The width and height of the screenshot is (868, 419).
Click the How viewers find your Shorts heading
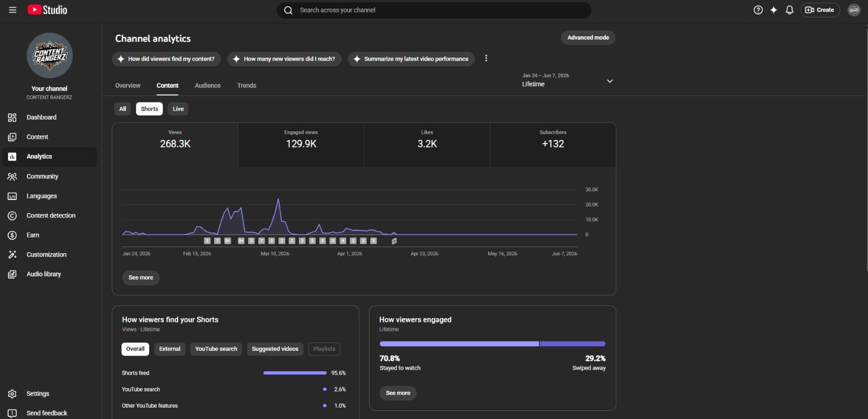point(170,320)
